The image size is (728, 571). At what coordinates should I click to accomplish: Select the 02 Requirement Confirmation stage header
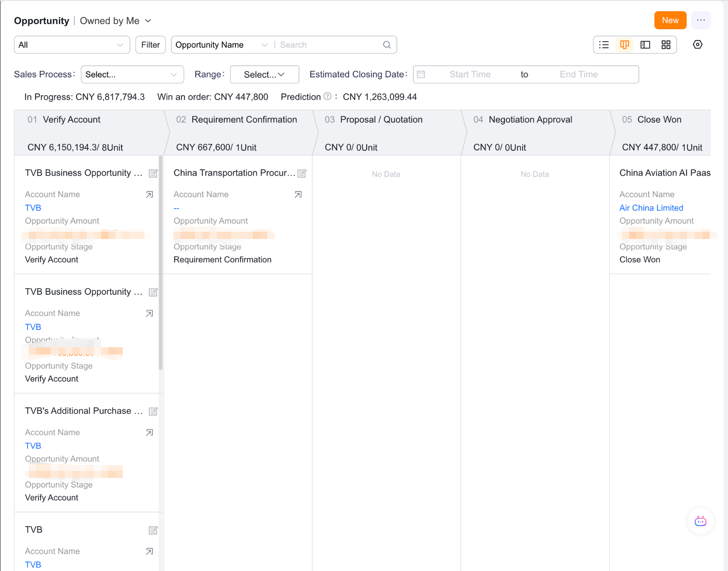(240, 133)
